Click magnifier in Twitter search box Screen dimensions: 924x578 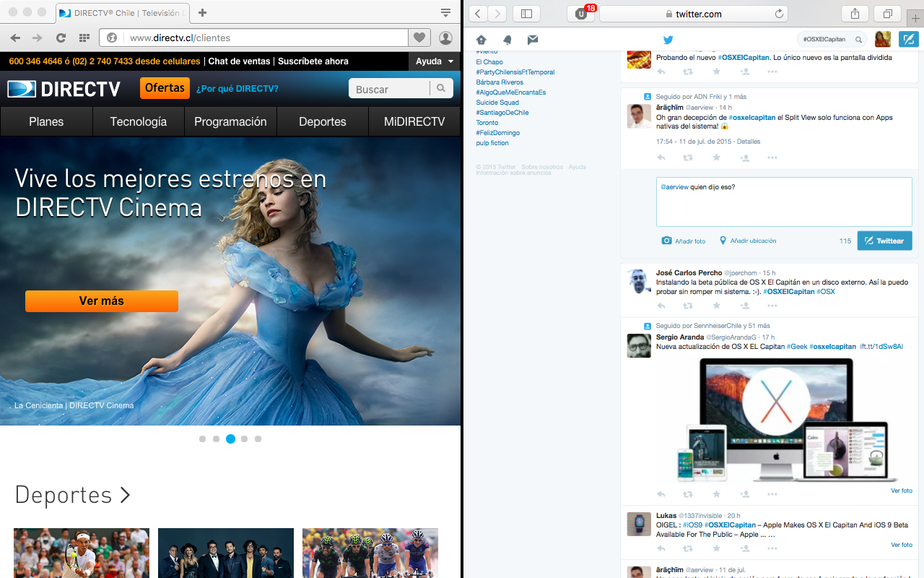(x=858, y=40)
